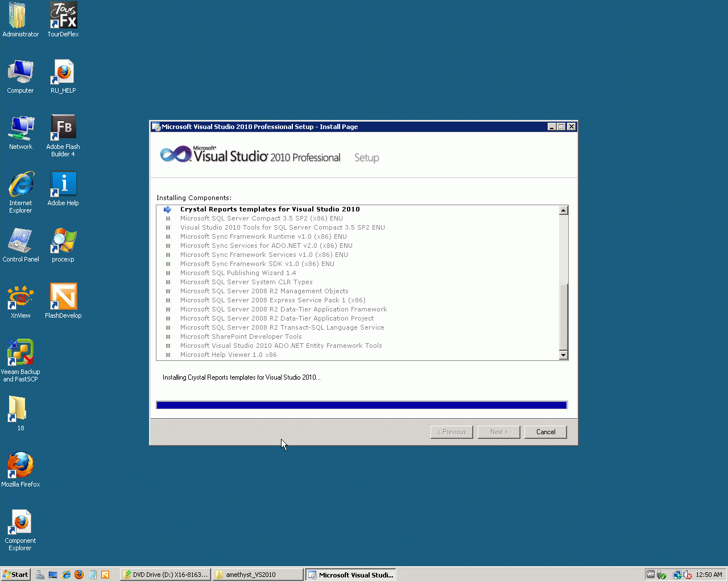Switch to the DVD Drive (D:) taskbar window
The height and width of the screenshot is (582, 728).
pyautogui.click(x=166, y=575)
